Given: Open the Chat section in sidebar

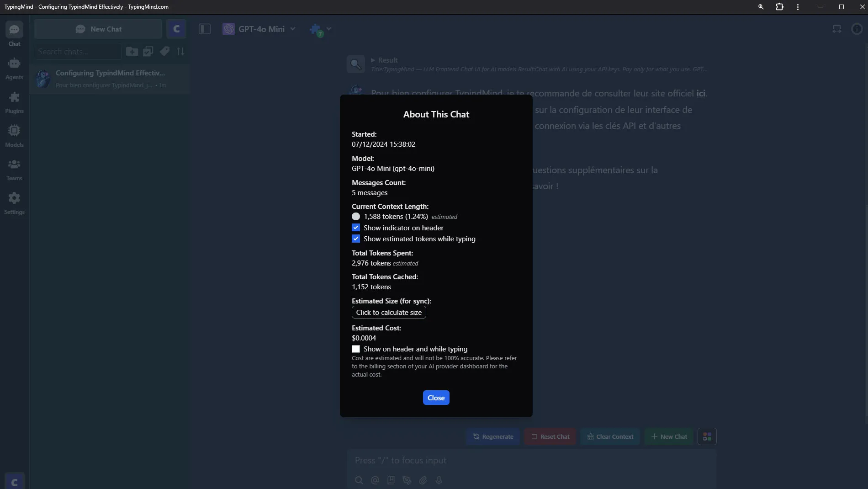Looking at the screenshot, I should (14, 35).
